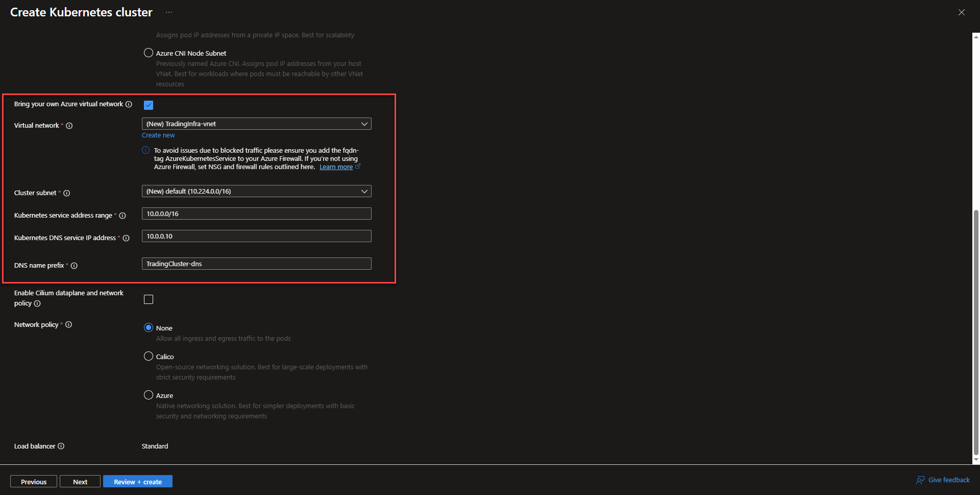Screen dimensions: 980x495
Task: Open the Learn more link
Action: [x=336, y=167]
